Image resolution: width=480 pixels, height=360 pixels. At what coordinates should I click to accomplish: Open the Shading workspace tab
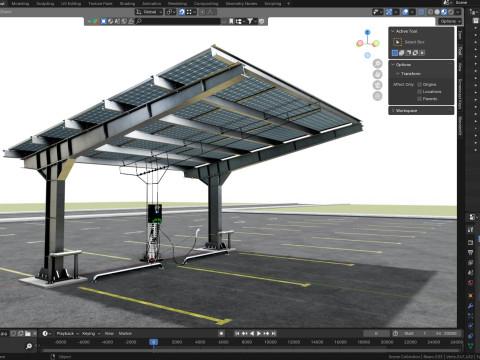pyautogui.click(x=127, y=4)
